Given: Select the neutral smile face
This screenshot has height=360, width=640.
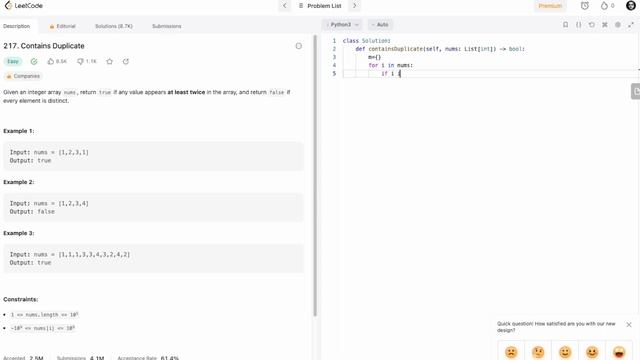Looking at the screenshot, I should [565, 352].
